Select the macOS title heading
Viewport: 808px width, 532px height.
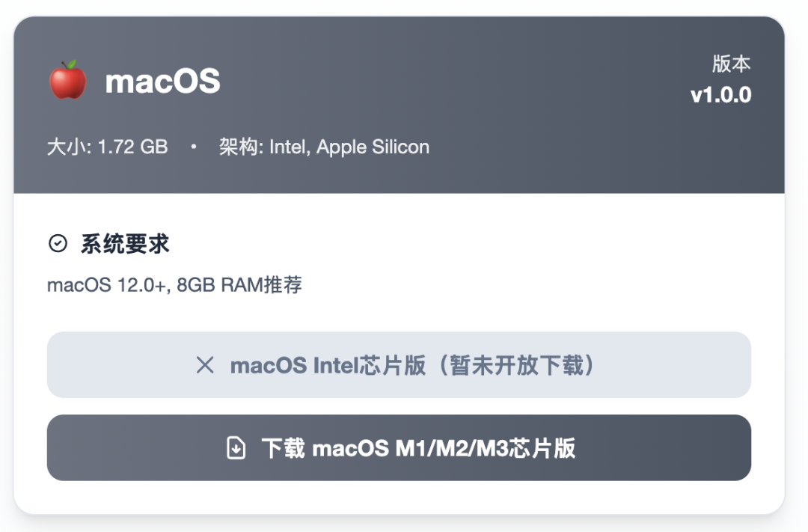coord(162,81)
